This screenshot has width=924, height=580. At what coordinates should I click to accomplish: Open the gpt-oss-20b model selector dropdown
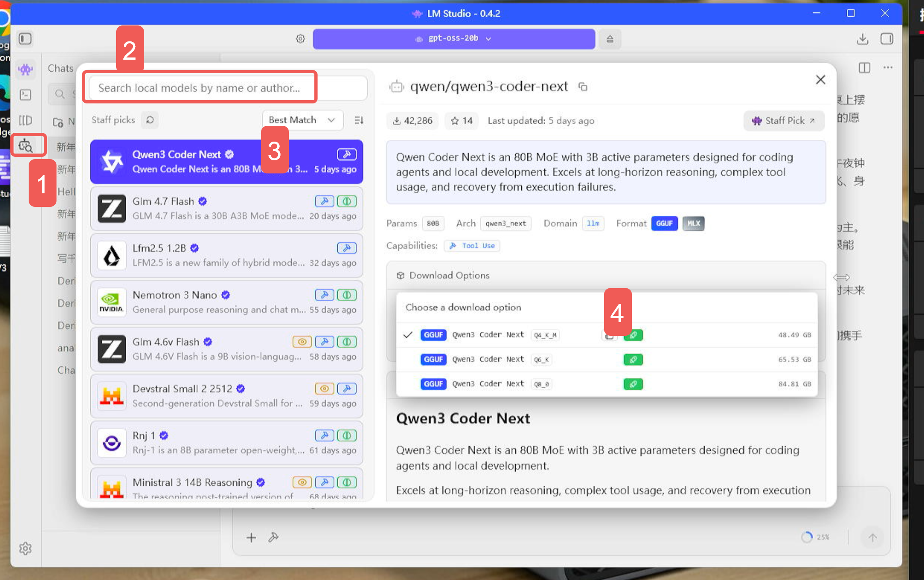pyautogui.click(x=454, y=39)
